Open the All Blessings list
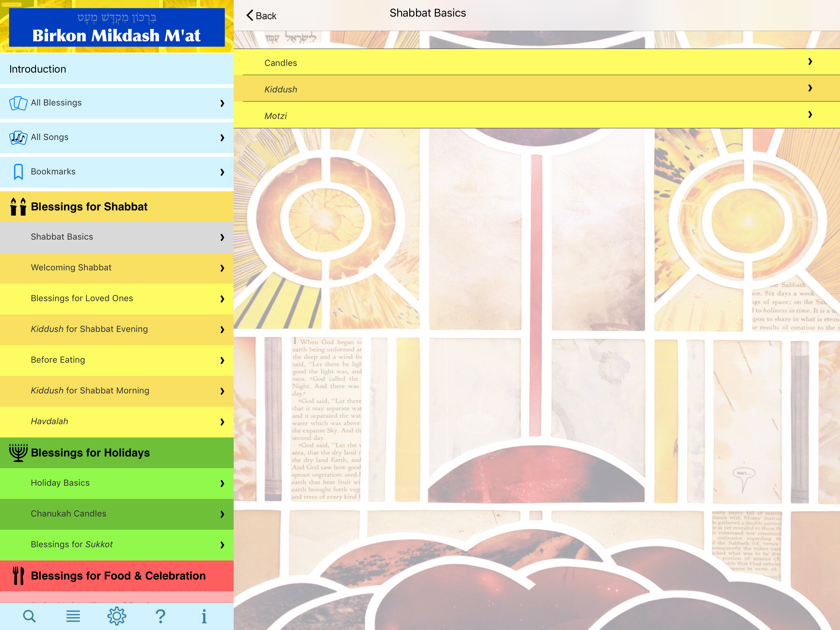Screen dimensions: 840x630 117,103
